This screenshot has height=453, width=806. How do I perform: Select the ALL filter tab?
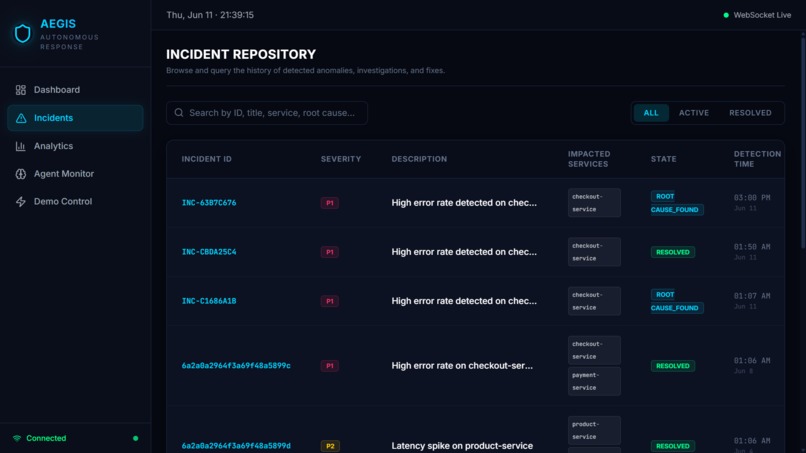(x=651, y=113)
